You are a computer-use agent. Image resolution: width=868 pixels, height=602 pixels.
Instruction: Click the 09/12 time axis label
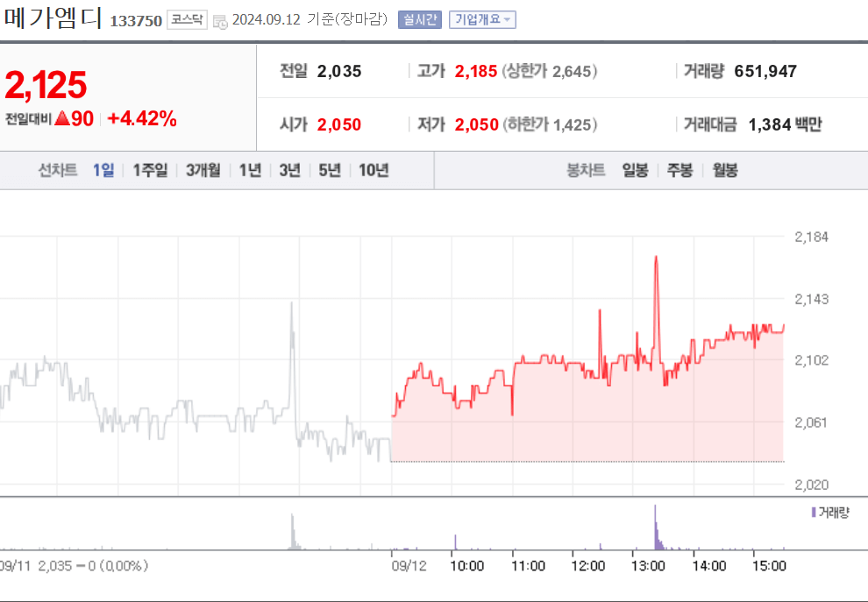pos(409,565)
